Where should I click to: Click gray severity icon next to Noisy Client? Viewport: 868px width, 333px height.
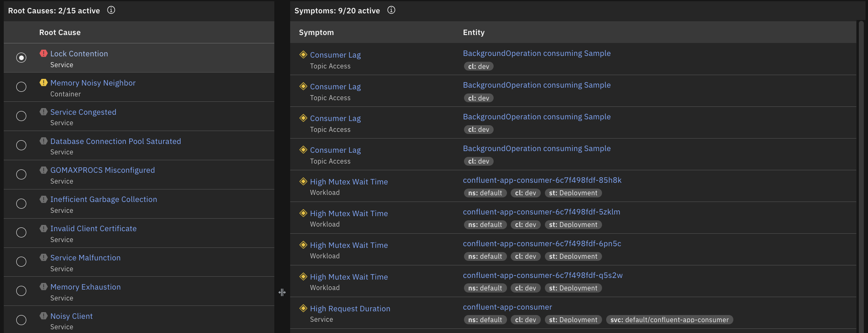(43, 316)
